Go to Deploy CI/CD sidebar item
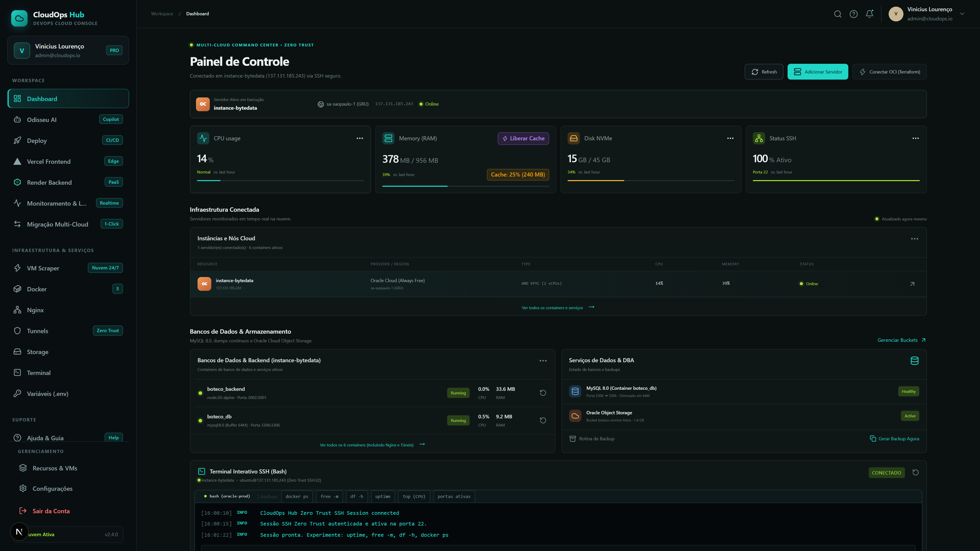Viewport: 980px width, 551px height. (68, 140)
